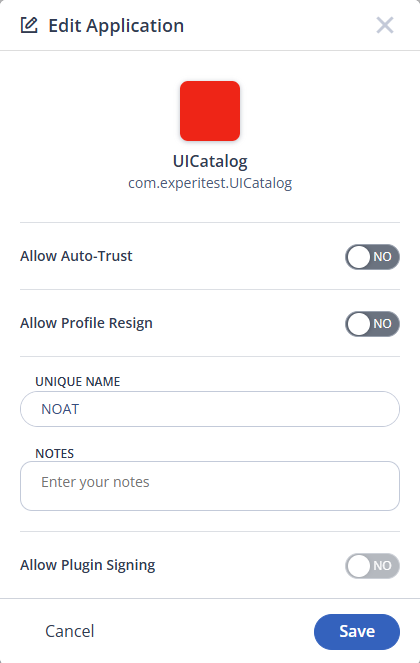This screenshot has height=663, width=420.
Task: Close the Edit Application dialog
Action: [385, 25]
